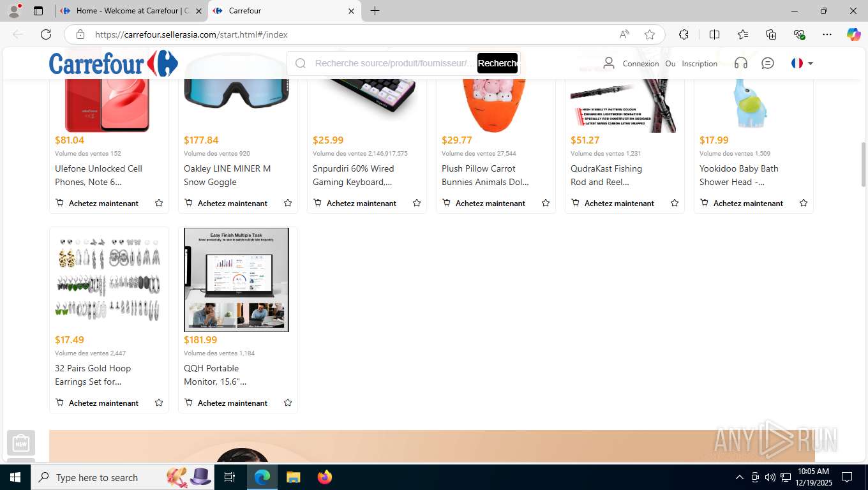Favorite the 32 Pairs Gold Hoop Earrings
Viewport: 868px width, 490px height.
tap(159, 403)
